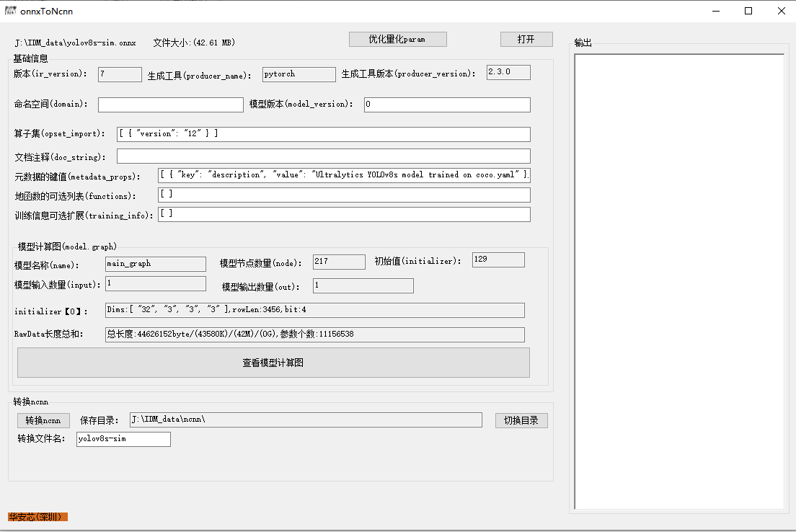Close the onnxToNcnn window

pyautogui.click(x=782, y=11)
